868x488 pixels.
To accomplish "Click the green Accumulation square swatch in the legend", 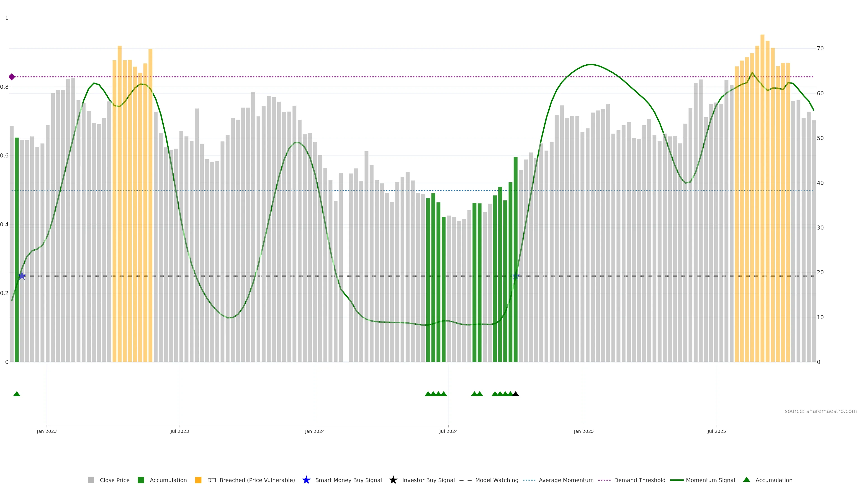I will 141,480.
